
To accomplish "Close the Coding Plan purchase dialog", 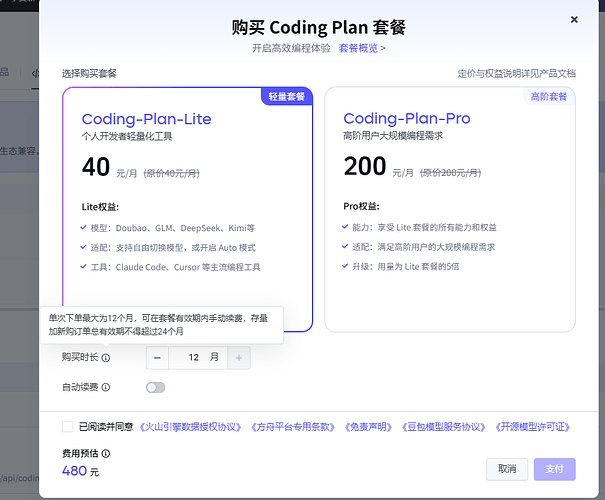I will pyautogui.click(x=574, y=20).
